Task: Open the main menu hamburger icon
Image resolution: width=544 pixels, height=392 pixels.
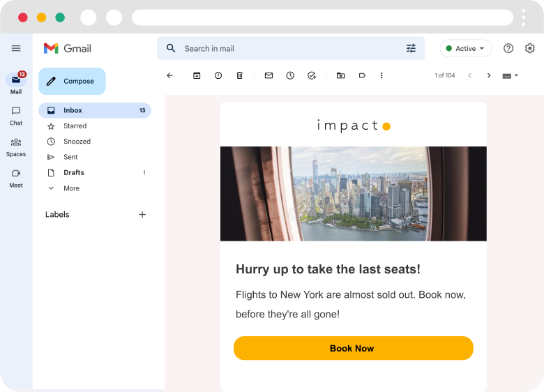Action: coord(16,48)
